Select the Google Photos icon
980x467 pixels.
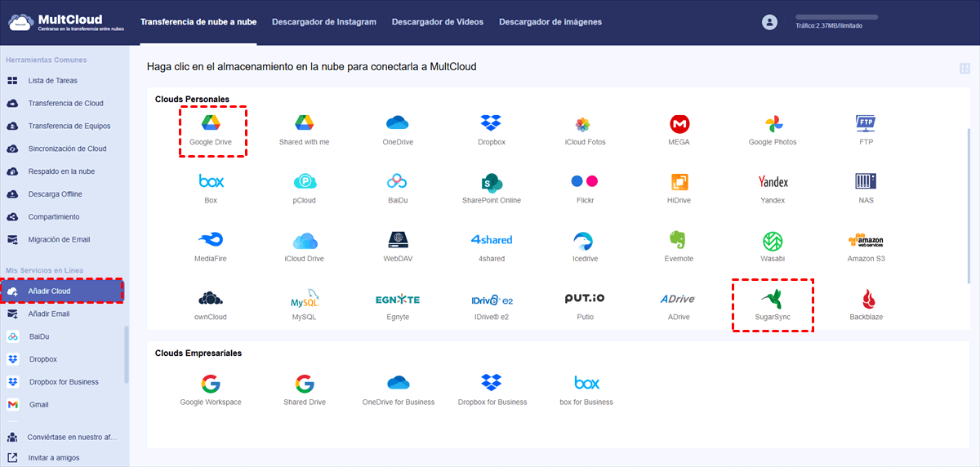(x=773, y=131)
